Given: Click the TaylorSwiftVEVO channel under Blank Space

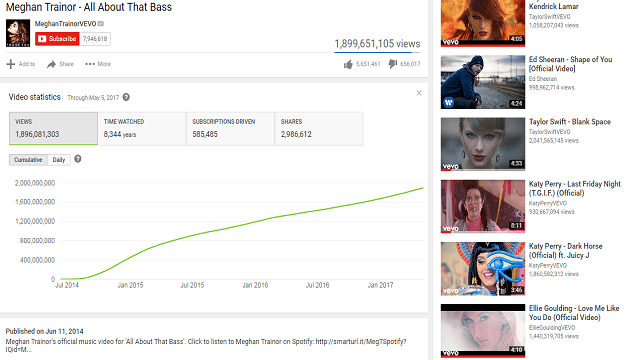Looking at the screenshot, I should (550, 132).
